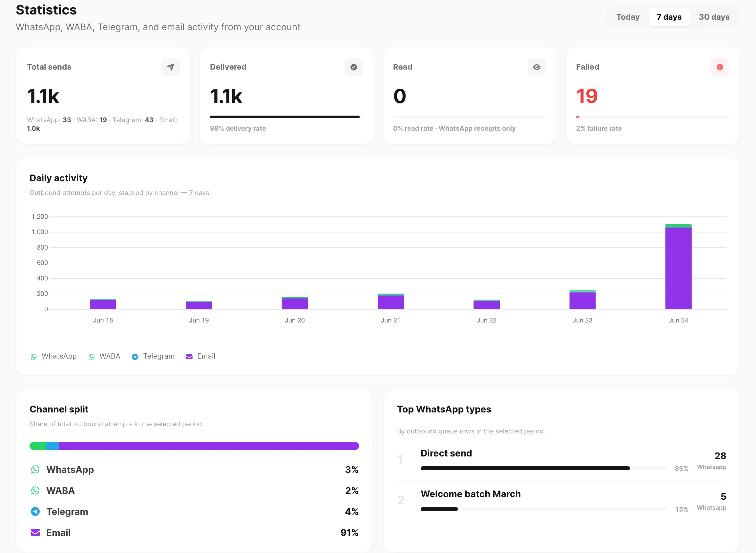Toggle the Email legend label
Image resolution: width=756 pixels, height=553 pixels.
pyautogui.click(x=206, y=356)
